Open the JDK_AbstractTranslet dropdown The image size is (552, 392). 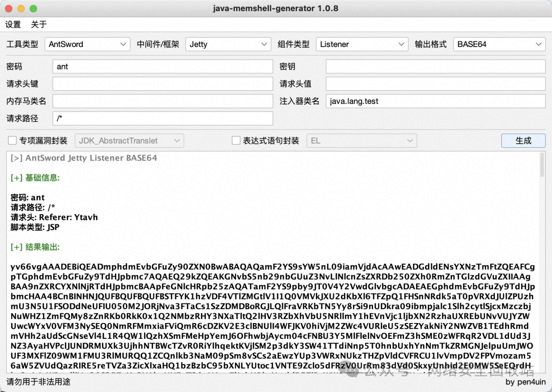(x=129, y=141)
